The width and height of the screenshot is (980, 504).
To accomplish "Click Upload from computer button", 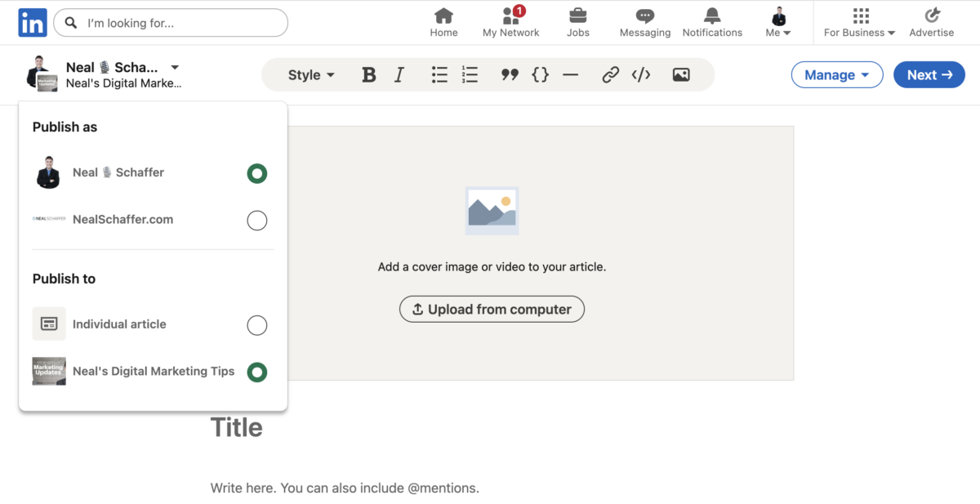I will pos(492,310).
